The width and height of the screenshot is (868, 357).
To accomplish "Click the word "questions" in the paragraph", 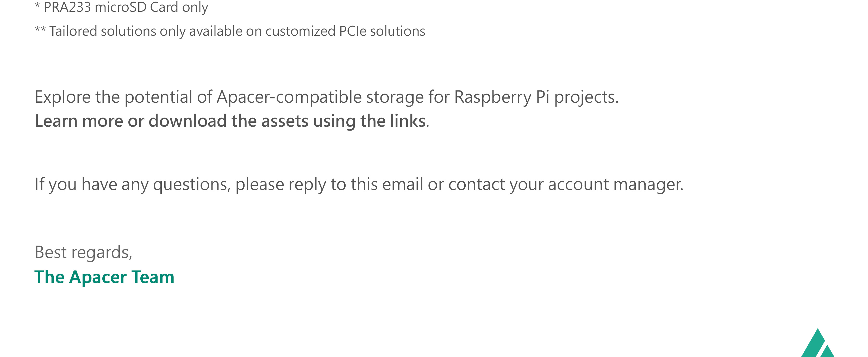I will tap(191, 184).
